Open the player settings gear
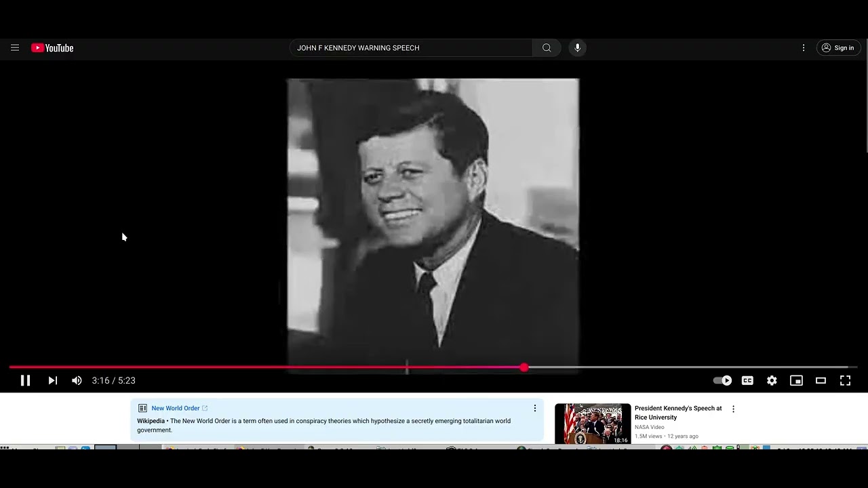This screenshot has width=868, height=488. (x=772, y=380)
